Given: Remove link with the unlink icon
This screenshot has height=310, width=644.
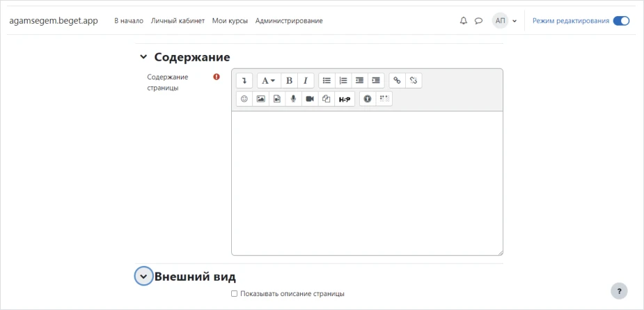Looking at the screenshot, I should (414, 81).
